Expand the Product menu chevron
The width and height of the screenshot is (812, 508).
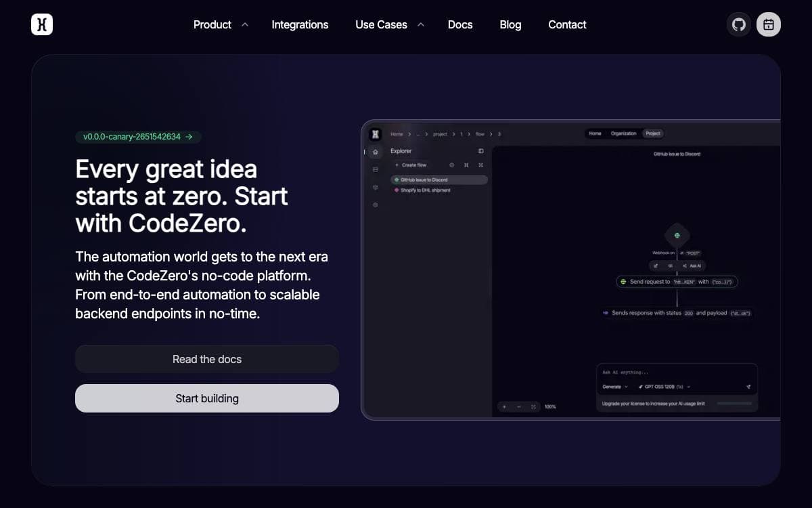point(245,24)
